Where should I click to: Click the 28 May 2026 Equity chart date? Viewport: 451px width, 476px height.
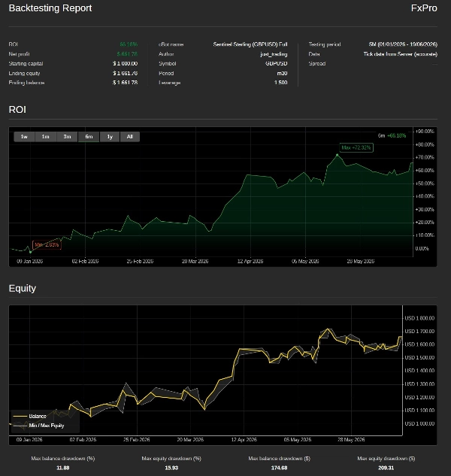[x=351, y=440]
